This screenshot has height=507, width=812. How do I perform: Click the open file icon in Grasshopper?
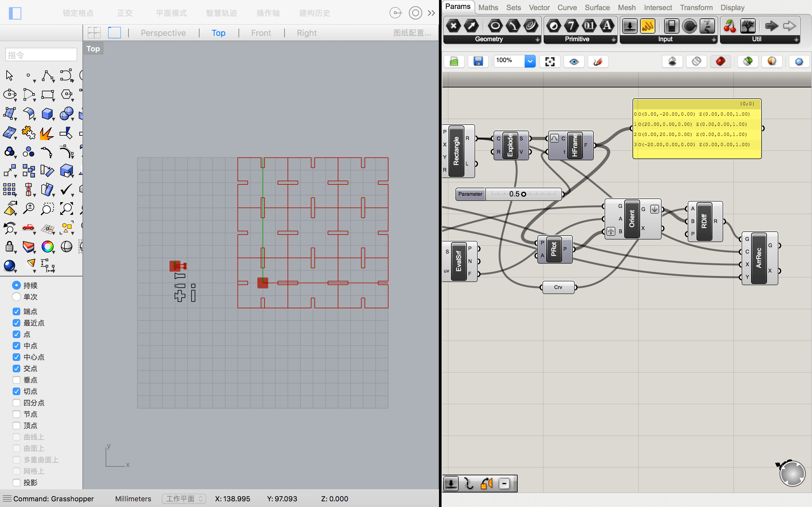[x=454, y=61]
